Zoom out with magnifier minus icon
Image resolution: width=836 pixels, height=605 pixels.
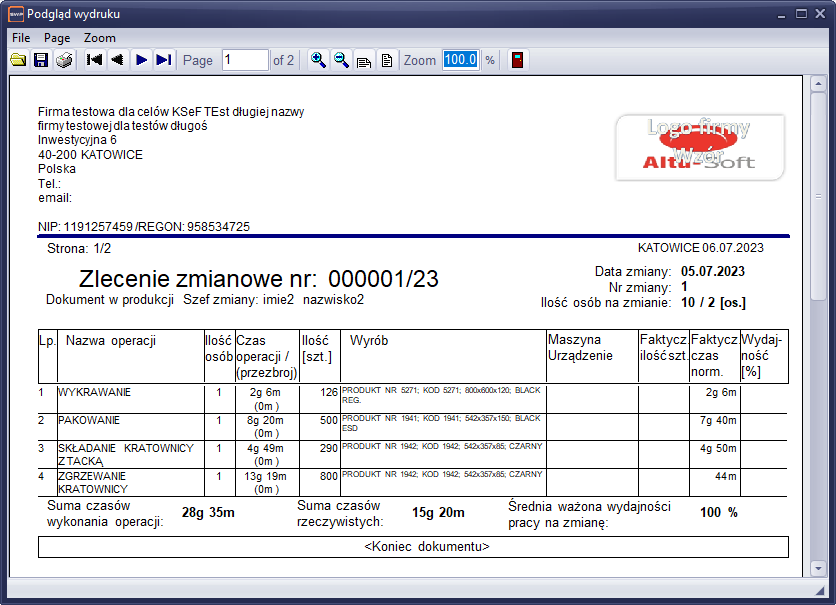pyautogui.click(x=341, y=60)
